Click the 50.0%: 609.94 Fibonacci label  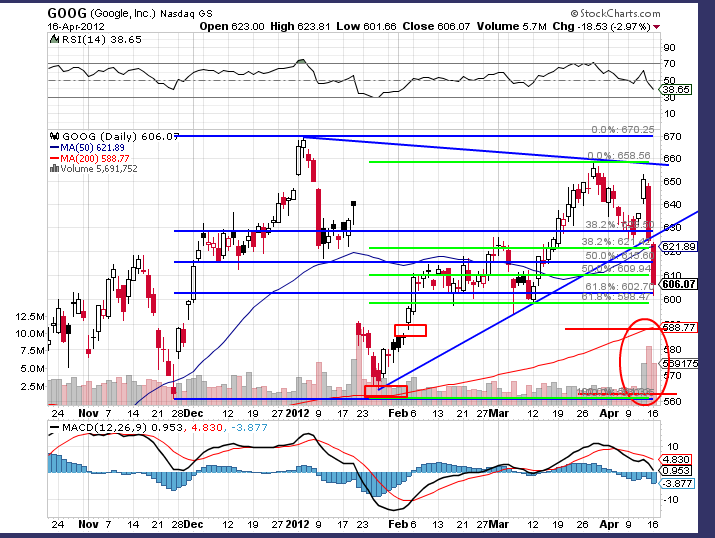pyautogui.click(x=619, y=269)
